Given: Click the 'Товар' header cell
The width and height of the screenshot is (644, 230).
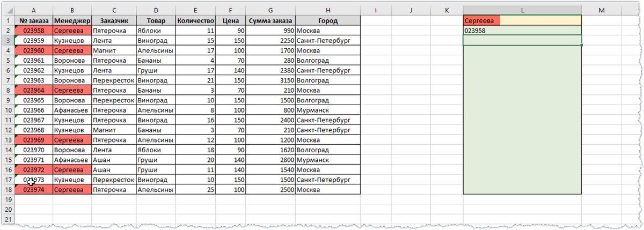Looking at the screenshot, I should click(156, 20).
